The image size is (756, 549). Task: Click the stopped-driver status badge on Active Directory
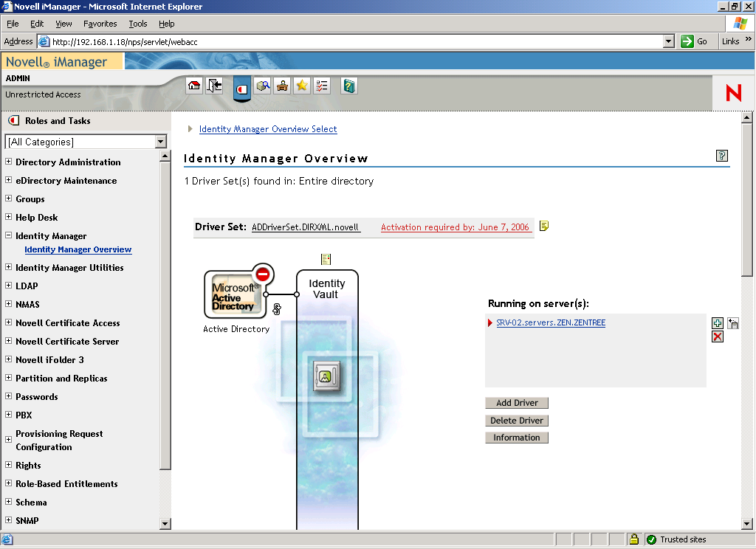262,274
